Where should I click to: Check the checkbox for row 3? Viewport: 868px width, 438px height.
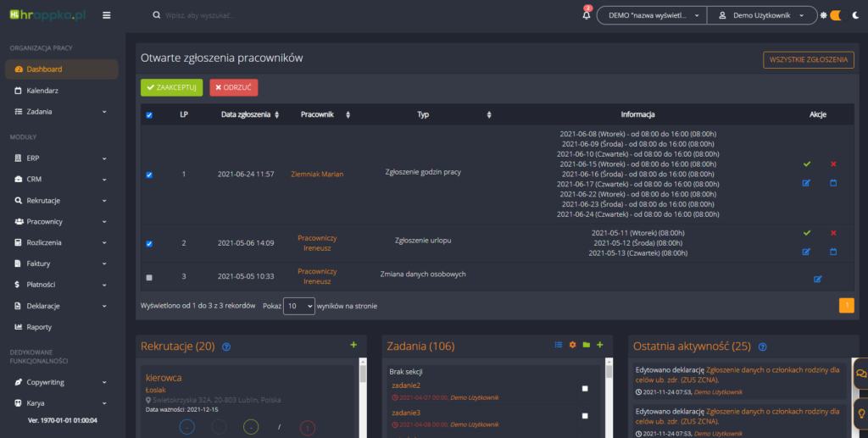[150, 277]
